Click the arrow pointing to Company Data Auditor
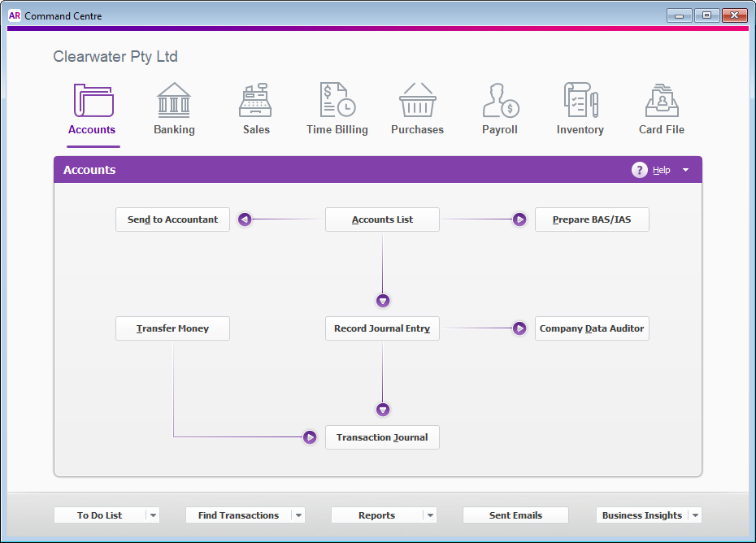This screenshot has width=756, height=543. tap(519, 328)
